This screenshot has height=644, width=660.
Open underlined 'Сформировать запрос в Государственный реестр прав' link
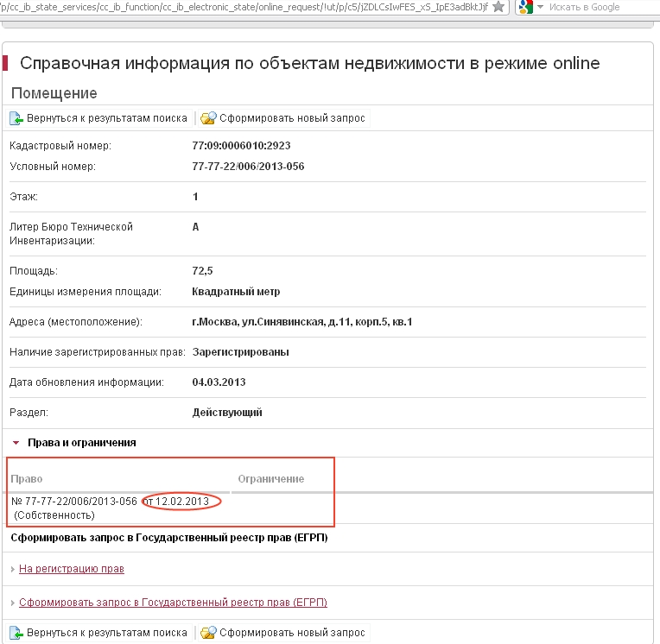pos(173,603)
